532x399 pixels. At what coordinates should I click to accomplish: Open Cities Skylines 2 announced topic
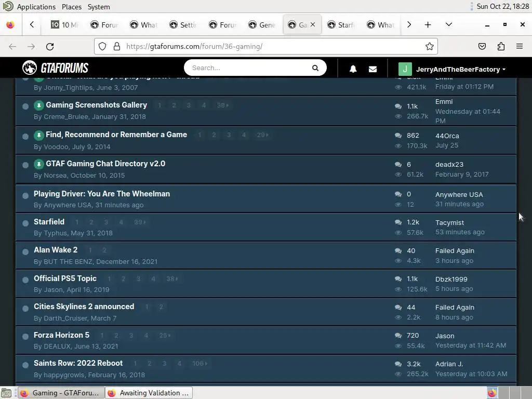[84, 307]
